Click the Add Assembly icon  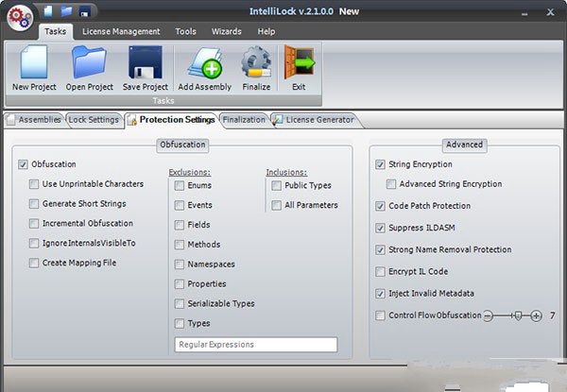(x=205, y=62)
